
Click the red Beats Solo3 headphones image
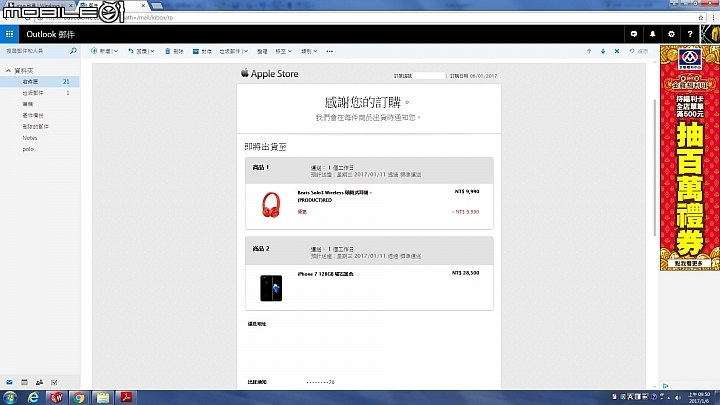tap(271, 205)
